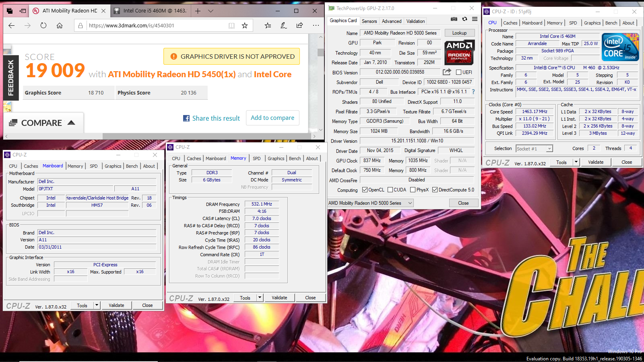Toggle CUDA checkbox
The width and height of the screenshot is (644, 362).
pyautogui.click(x=390, y=190)
